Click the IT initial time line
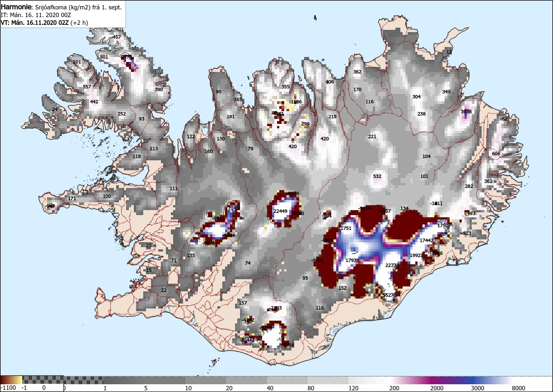 click(x=36, y=15)
